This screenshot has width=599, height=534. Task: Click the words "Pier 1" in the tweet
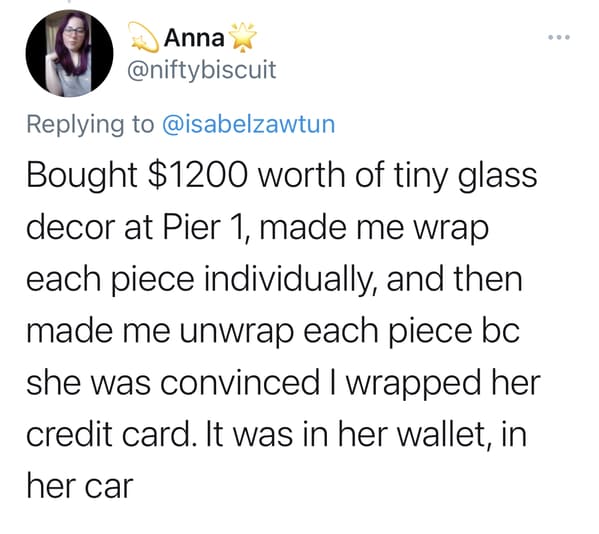pos(203,228)
